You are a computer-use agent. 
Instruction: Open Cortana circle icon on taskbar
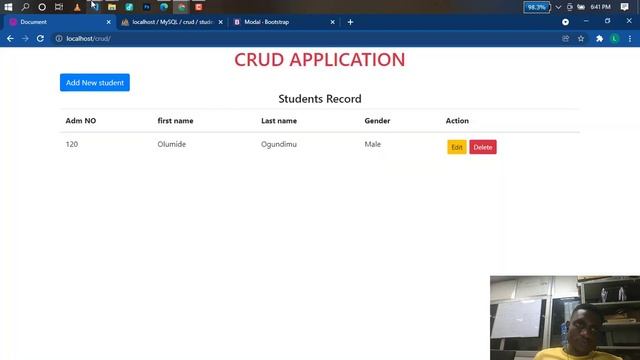tap(42, 7)
